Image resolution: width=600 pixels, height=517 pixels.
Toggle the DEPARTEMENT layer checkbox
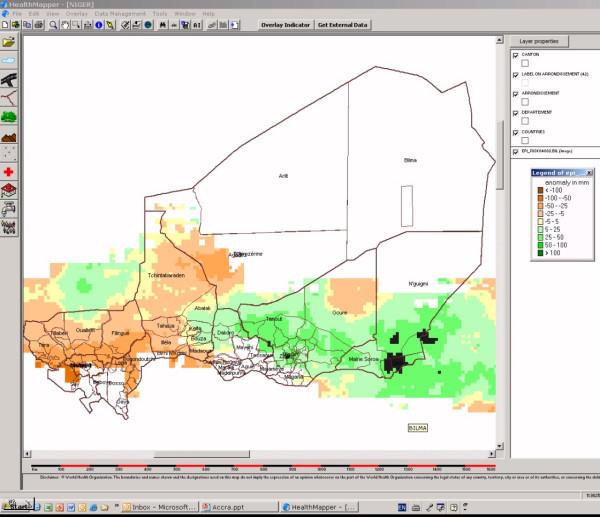514,112
